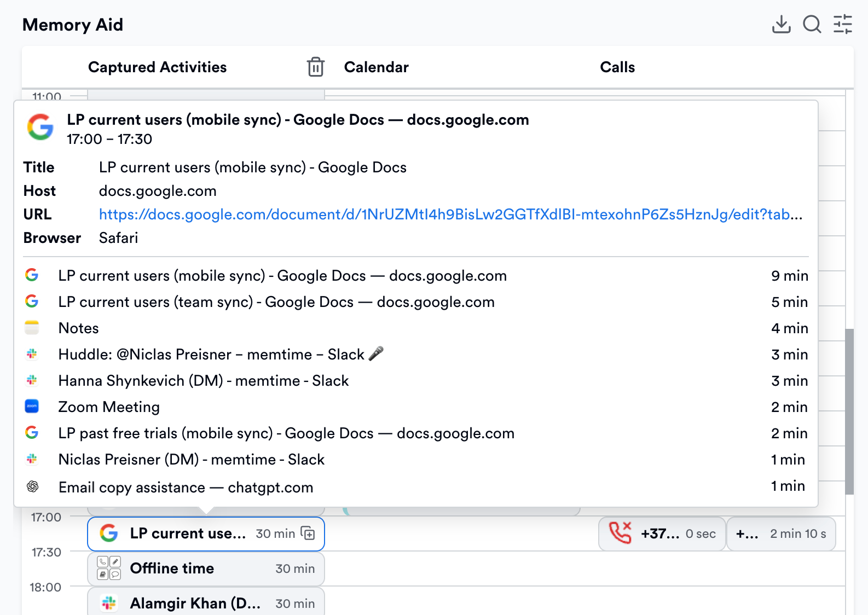
Task: Click 'LP current users (mobile sync)' 9 min row
Action: point(416,276)
